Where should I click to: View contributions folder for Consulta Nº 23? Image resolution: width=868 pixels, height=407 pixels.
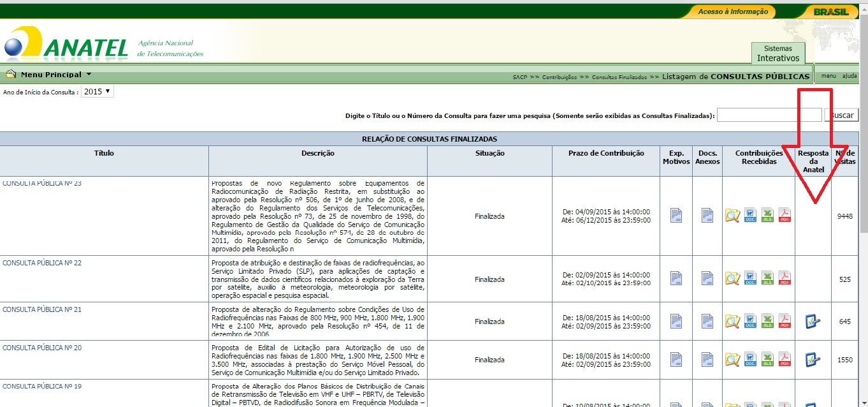click(732, 216)
